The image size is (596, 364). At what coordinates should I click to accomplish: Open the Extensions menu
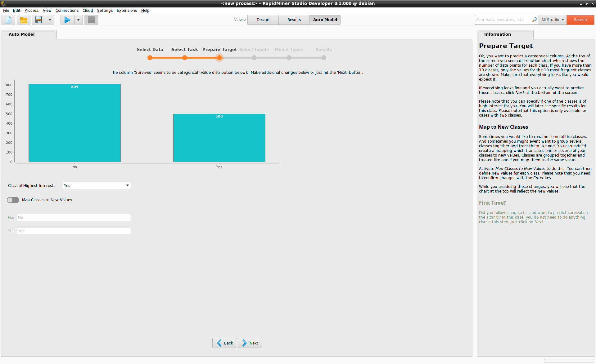[127, 10]
